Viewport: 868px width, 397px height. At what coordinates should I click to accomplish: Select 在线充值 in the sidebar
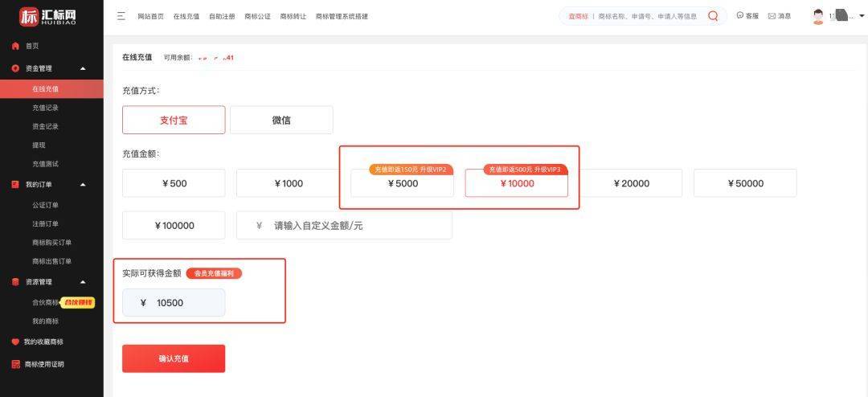click(x=51, y=89)
